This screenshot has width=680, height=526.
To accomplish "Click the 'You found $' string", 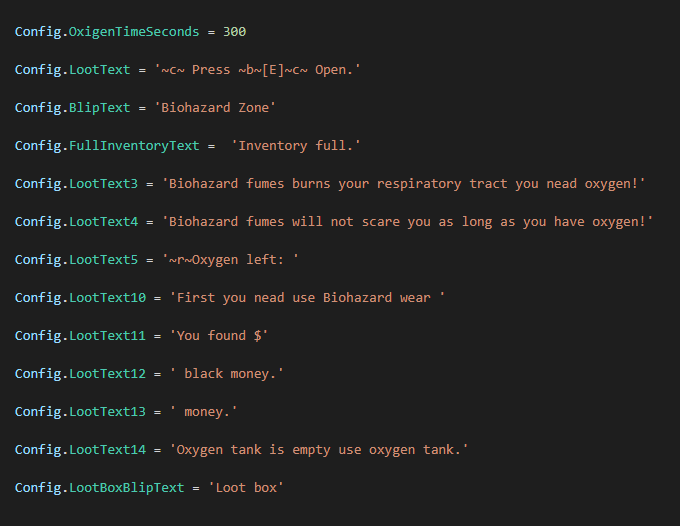I will pyautogui.click(x=219, y=336).
